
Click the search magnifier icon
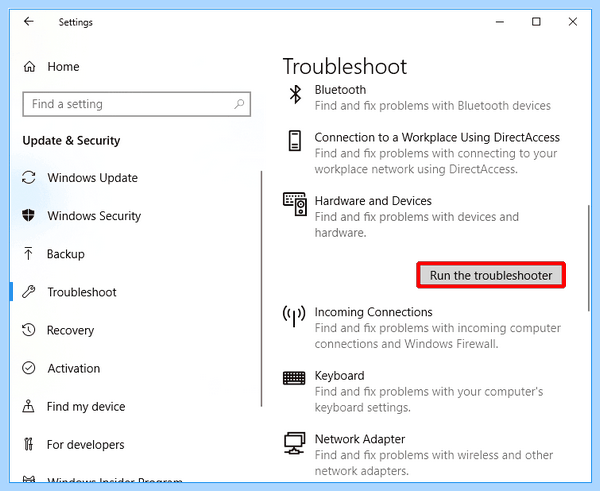click(239, 104)
